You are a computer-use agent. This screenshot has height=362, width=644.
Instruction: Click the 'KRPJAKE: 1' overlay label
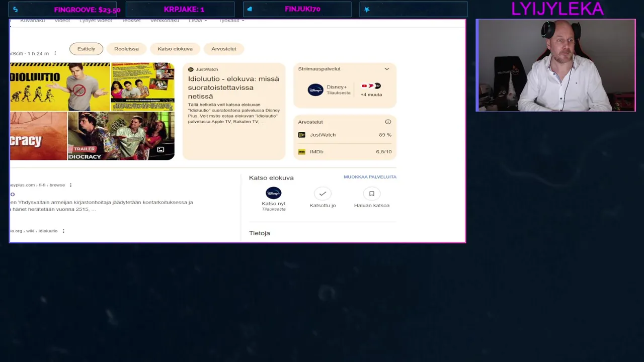point(184,9)
